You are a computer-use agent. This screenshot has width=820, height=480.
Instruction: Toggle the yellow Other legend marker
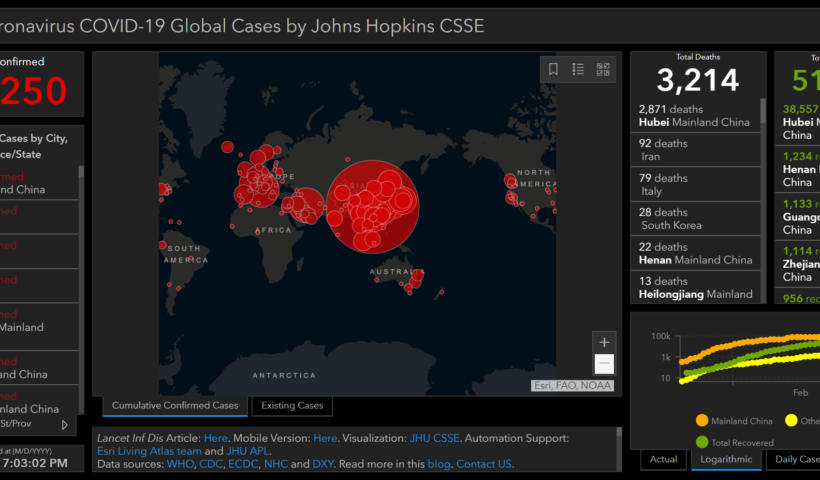(791, 421)
